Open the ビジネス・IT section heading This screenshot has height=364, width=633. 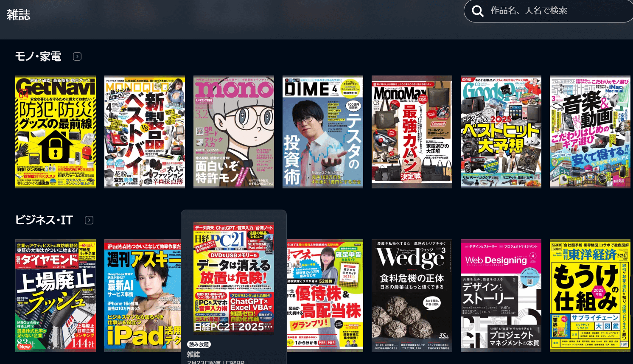click(x=44, y=220)
